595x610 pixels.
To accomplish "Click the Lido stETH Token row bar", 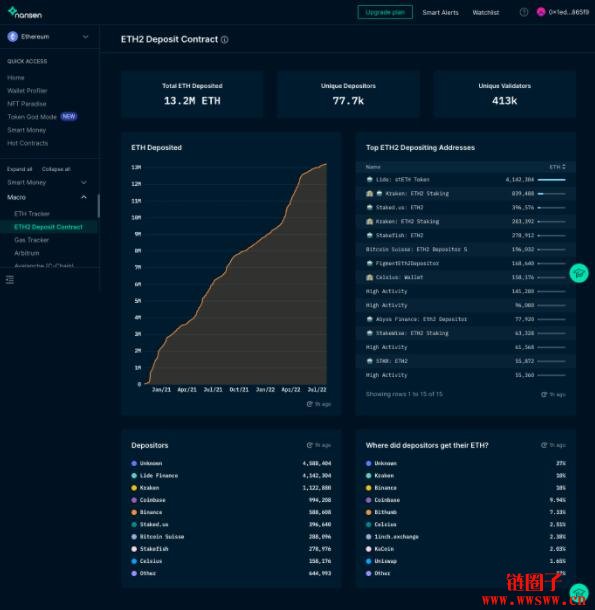I will tap(551, 180).
